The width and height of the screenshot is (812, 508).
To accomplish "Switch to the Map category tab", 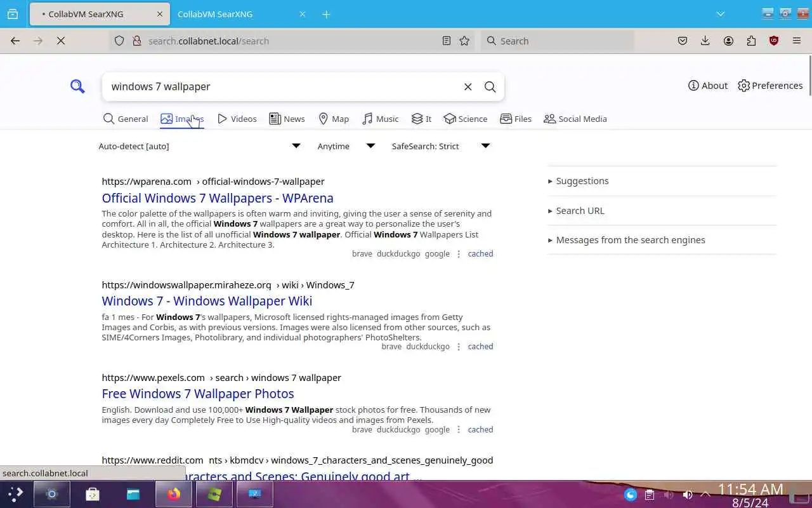I will pyautogui.click(x=334, y=119).
